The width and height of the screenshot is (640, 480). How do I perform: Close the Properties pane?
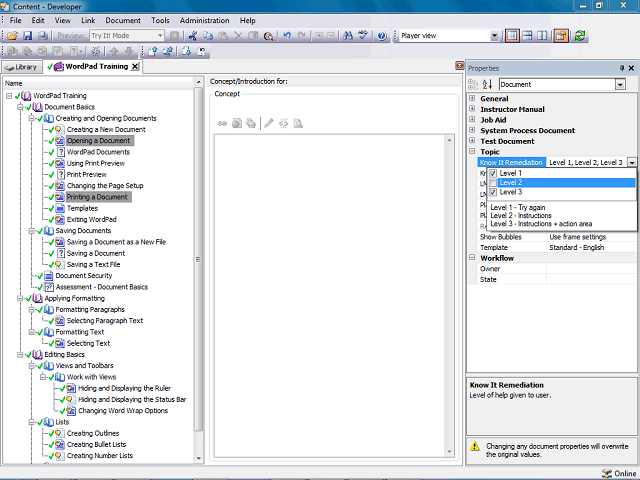(631, 68)
